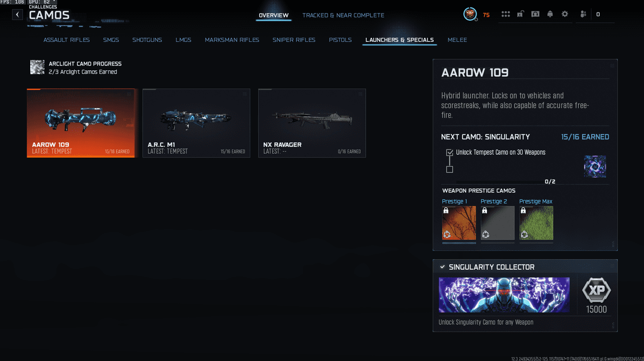This screenshot has height=361, width=644.
Task: Toggle the Unlock Tempest Camo checkbox
Action: [x=450, y=153]
